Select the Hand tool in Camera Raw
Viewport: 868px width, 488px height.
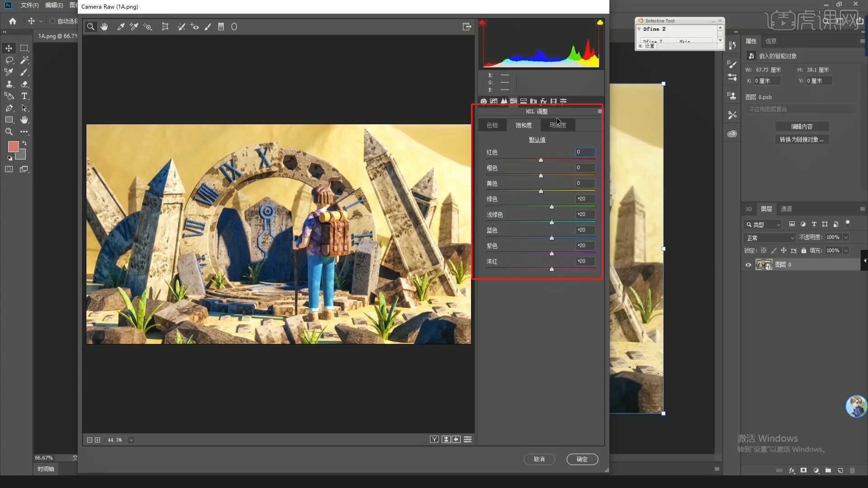pos(104,27)
